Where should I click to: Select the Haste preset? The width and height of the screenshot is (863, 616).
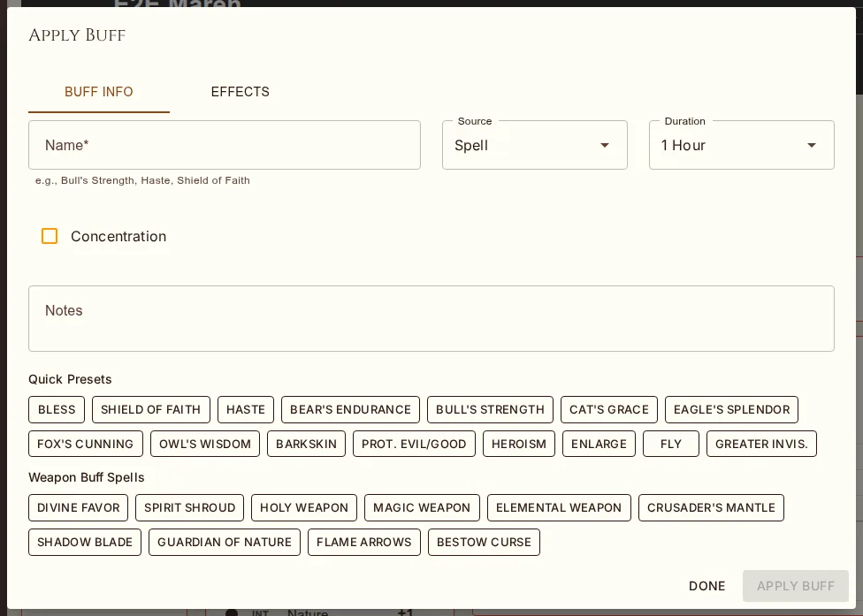coord(246,410)
